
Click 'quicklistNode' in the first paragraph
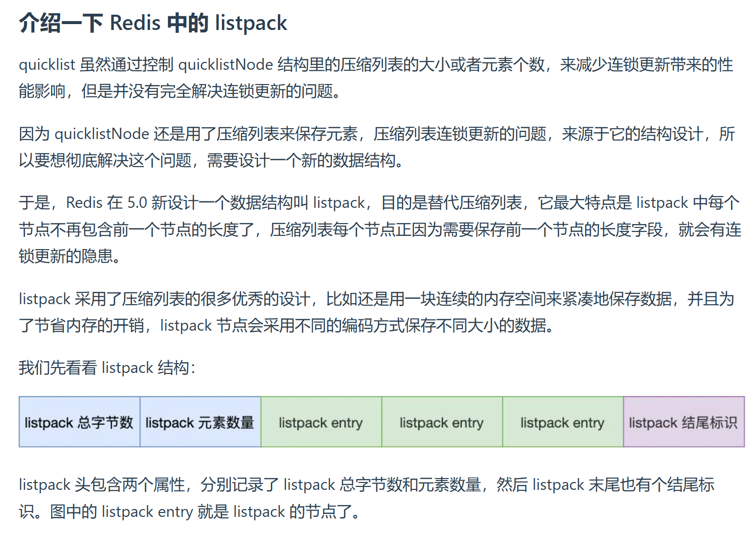225,64
